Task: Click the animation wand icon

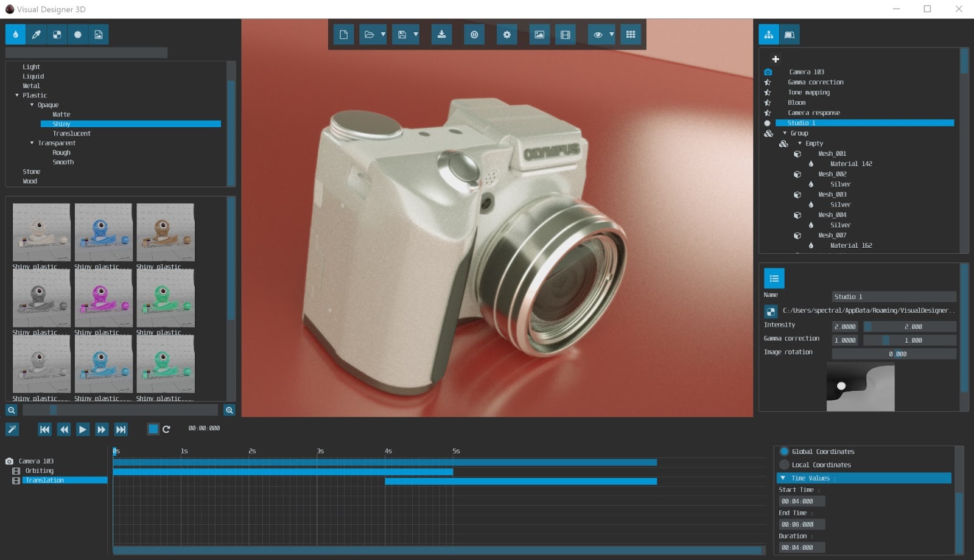Action: pos(12,429)
